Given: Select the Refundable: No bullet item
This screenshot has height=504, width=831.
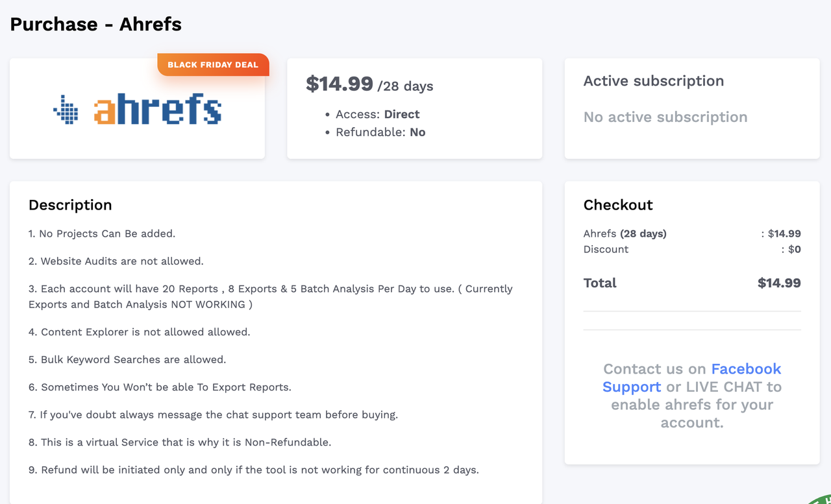Looking at the screenshot, I should click(x=380, y=132).
